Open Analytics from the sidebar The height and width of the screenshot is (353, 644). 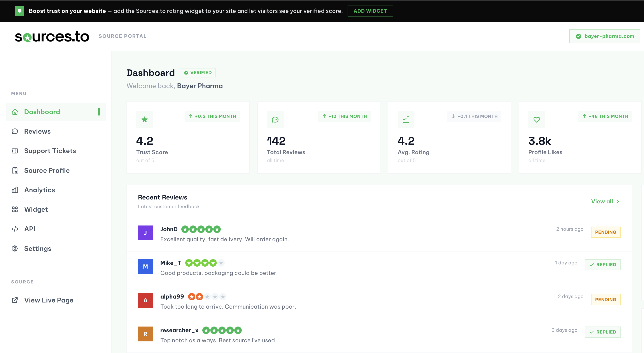tap(56, 190)
